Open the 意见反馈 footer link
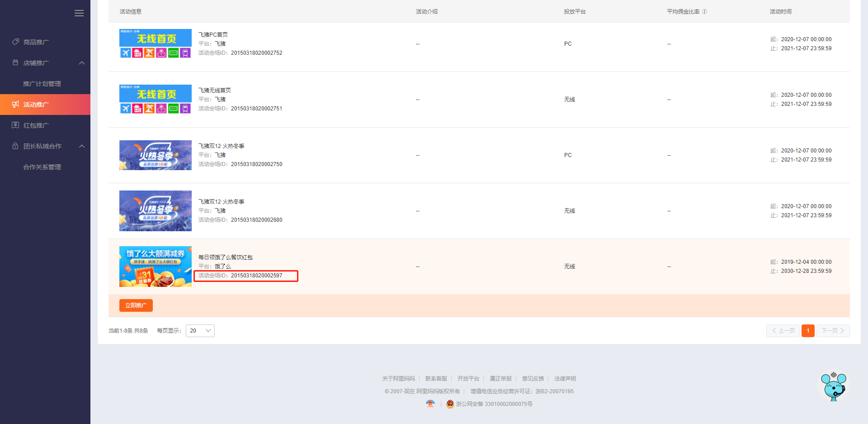The height and width of the screenshot is (424, 868). 533,379
